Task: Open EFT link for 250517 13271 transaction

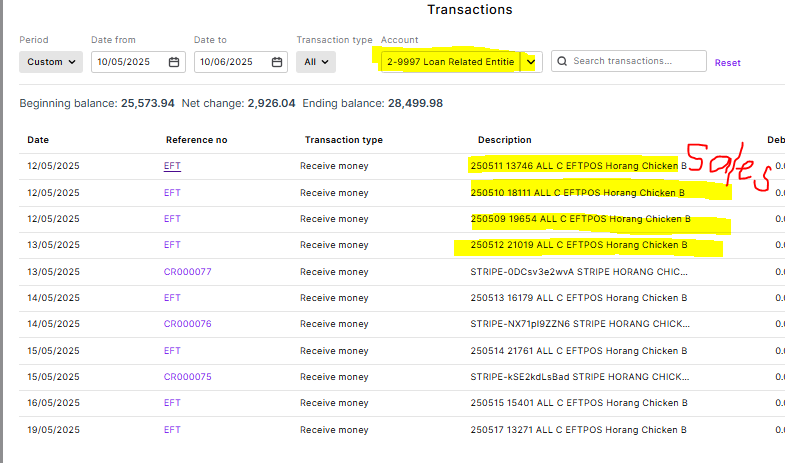Action: [x=172, y=429]
